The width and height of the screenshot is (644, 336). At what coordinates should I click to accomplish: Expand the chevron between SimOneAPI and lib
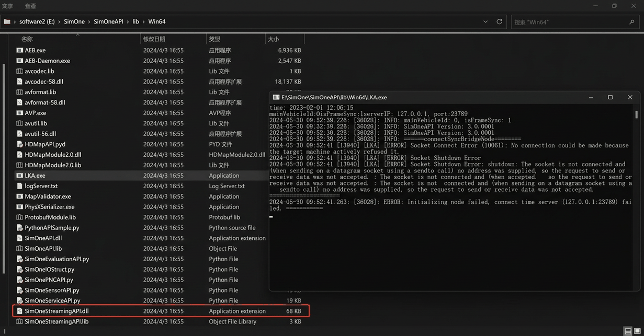tap(127, 22)
